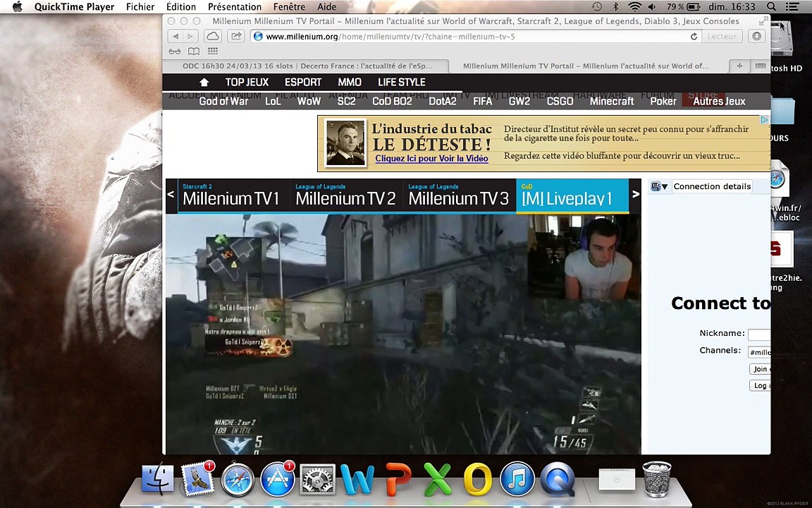This screenshot has height=508, width=812.
Task: Open Notification Center menu bar icon
Action: (x=792, y=7)
